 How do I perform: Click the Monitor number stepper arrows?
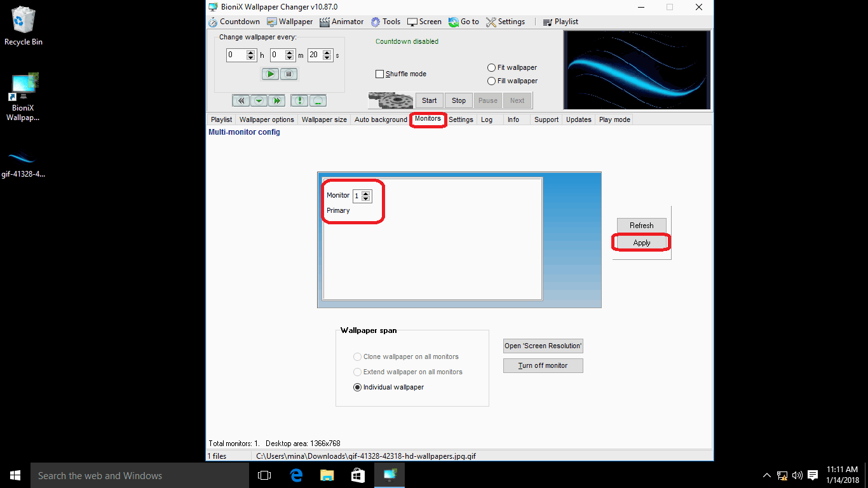point(365,196)
